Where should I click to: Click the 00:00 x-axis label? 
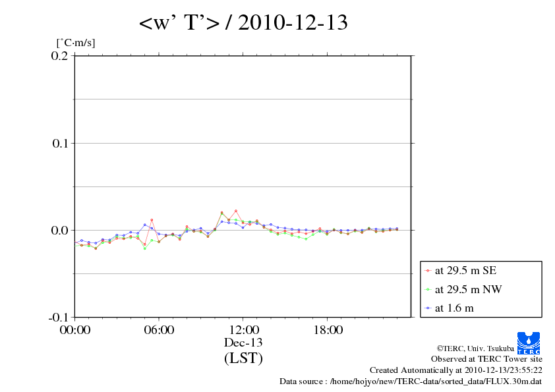[x=75, y=330]
